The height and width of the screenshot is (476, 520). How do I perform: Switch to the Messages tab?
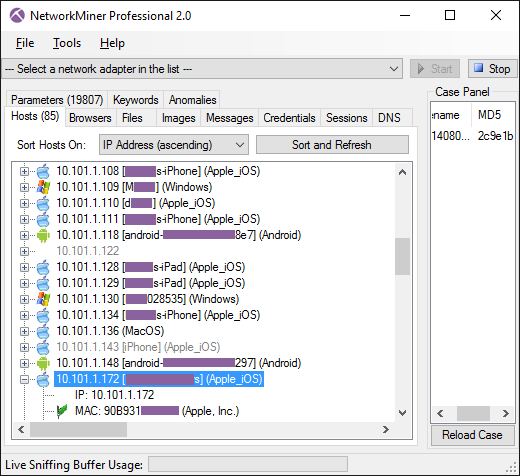coord(230,118)
